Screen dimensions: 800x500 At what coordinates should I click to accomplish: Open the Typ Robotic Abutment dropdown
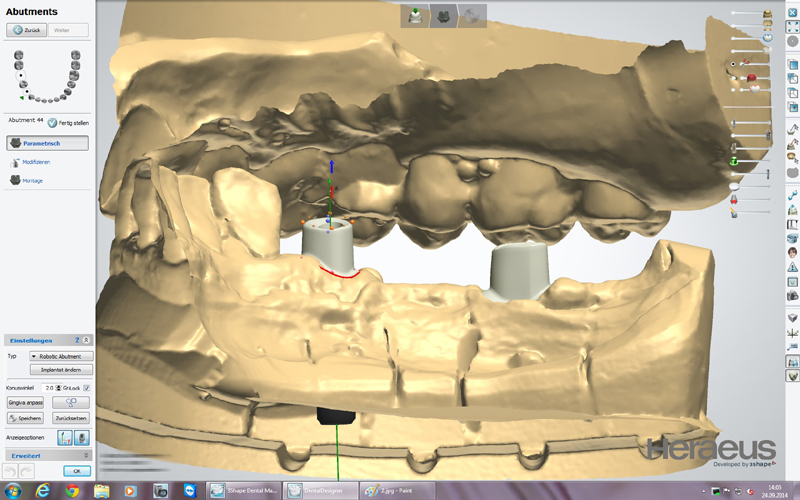click(x=61, y=355)
